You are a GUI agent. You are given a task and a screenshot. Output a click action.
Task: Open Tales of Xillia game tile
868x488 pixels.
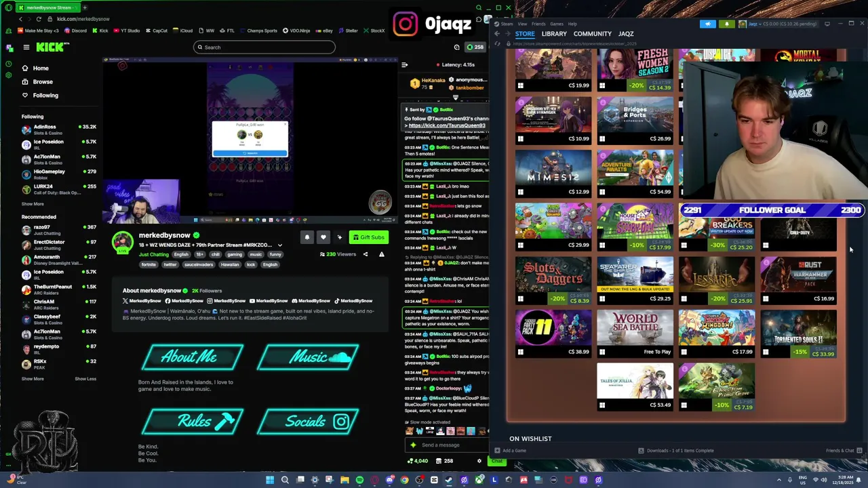(635, 386)
